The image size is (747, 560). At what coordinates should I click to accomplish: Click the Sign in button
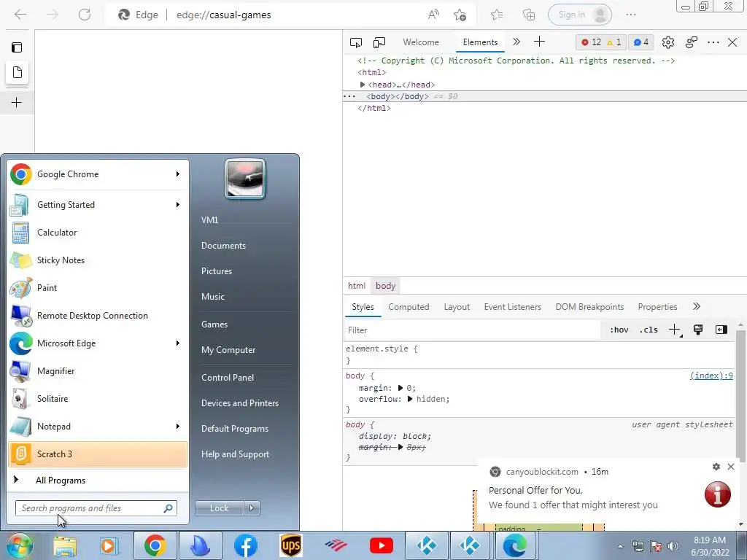[x=580, y=15]
